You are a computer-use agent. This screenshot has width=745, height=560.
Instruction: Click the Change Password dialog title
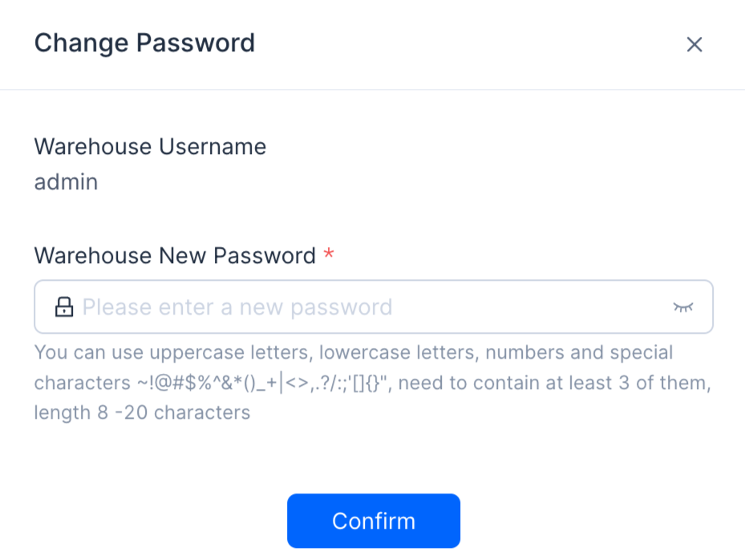pos(144,43)
